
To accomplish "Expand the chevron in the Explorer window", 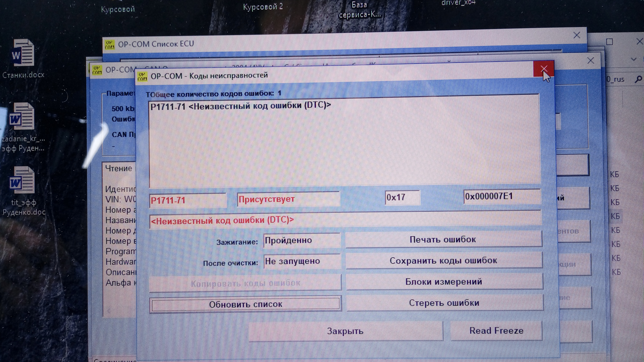I will coord(633,59).
